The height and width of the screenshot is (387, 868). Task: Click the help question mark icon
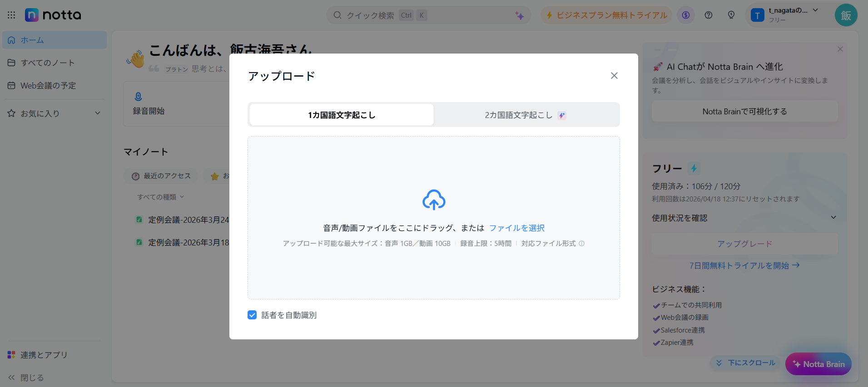[708, 15]
